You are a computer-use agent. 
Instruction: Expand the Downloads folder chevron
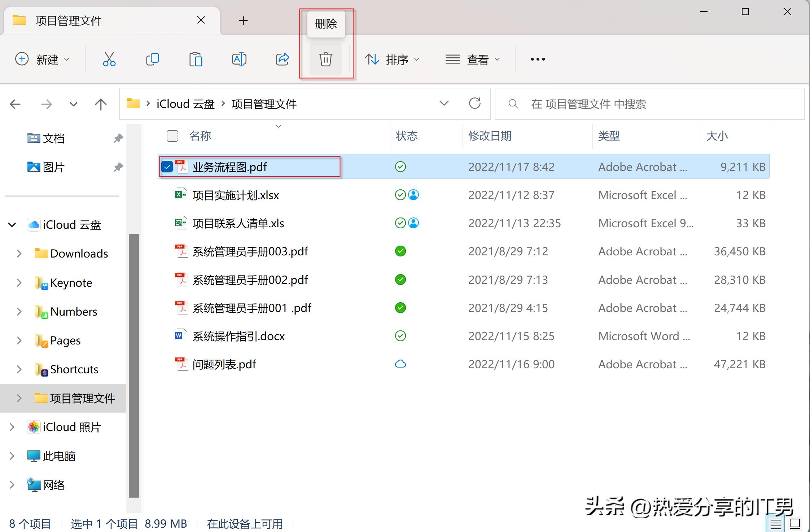[x=19, y=254]
